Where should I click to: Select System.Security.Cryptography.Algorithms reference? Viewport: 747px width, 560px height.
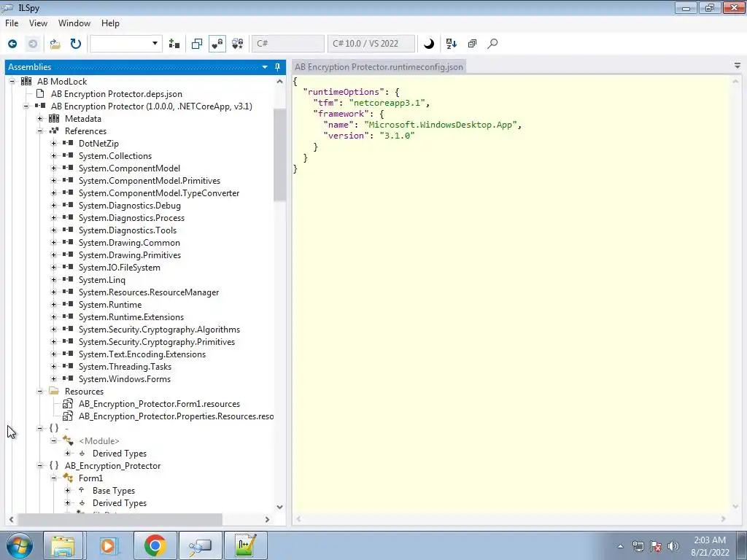[159, 329]
